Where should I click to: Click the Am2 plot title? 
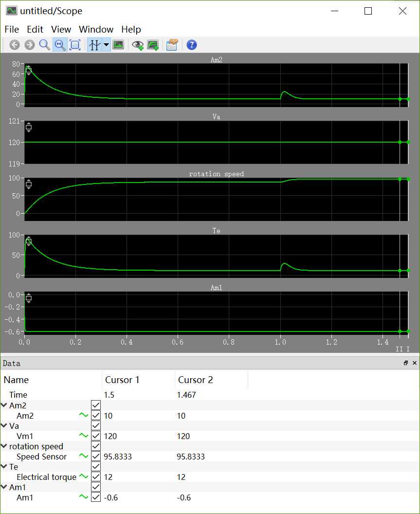click(x=217, y=60)
